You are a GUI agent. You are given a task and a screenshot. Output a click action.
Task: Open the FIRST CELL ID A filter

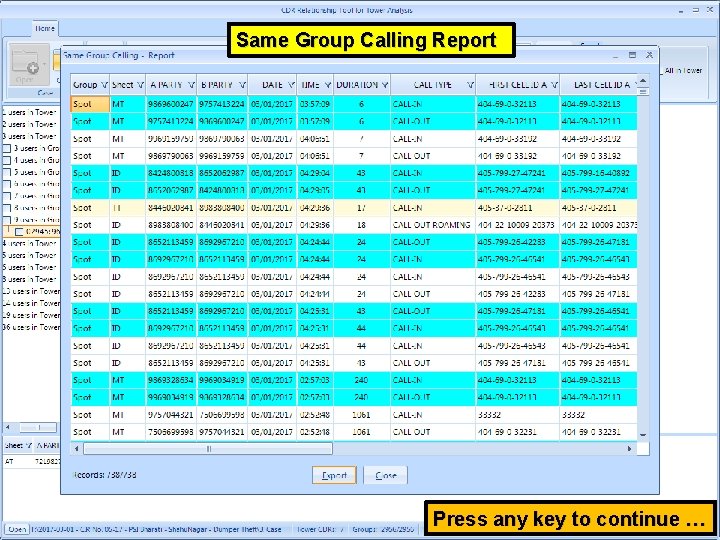click(x=554, y=85)
